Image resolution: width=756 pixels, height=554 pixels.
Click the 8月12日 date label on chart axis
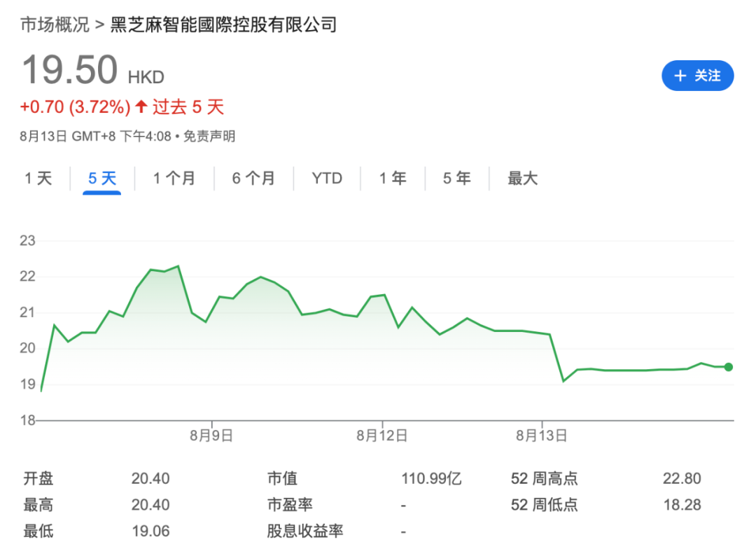382,436
